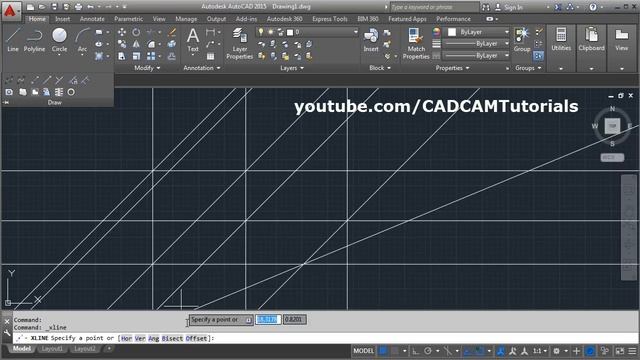Toggle layer 0 freeze sun icon
The width and height of the screenshot is (640, 360).
271,32
